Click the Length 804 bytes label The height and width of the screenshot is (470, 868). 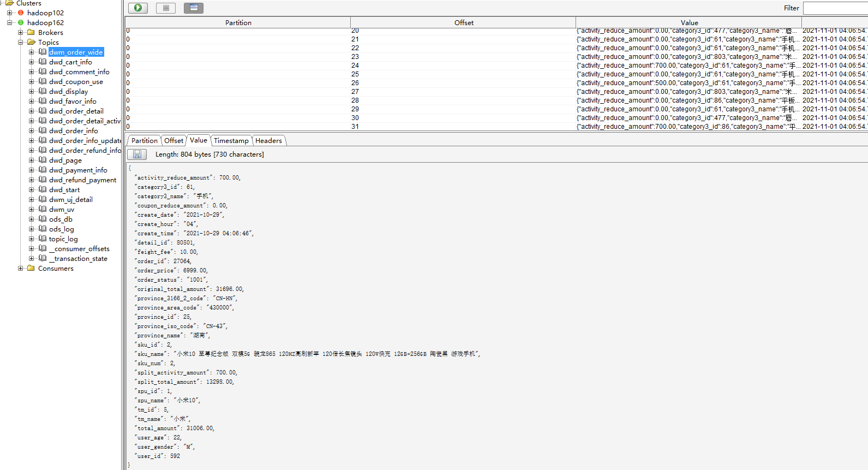pos(209,154)
